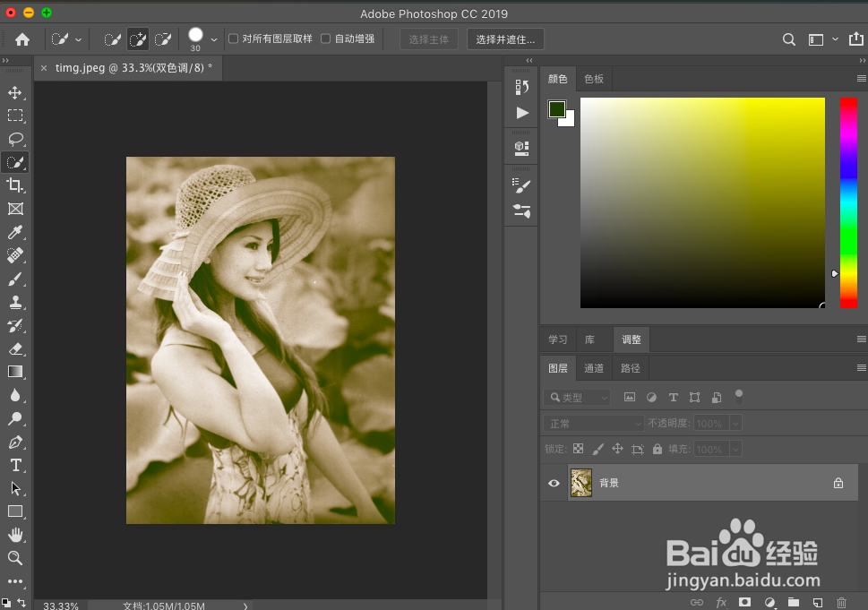868x610 pixels.
Task: Hide the 背景 layer with eye icon
Action: [x=554, y=483]
